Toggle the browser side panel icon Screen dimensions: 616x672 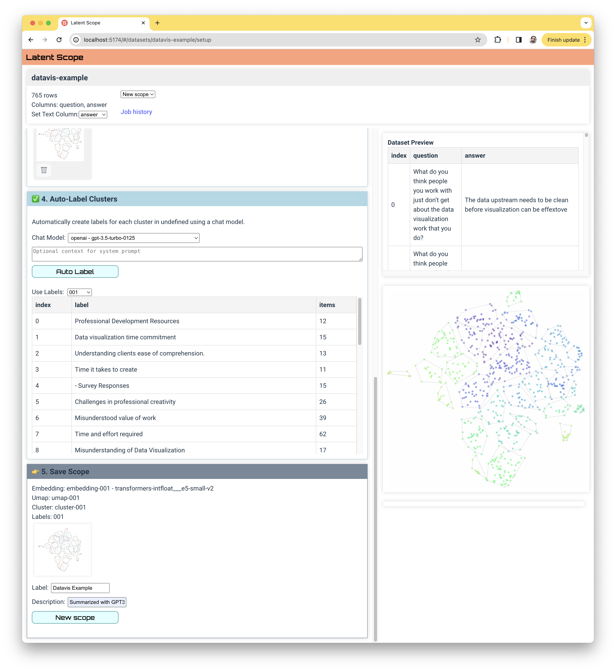pos(518,40)
